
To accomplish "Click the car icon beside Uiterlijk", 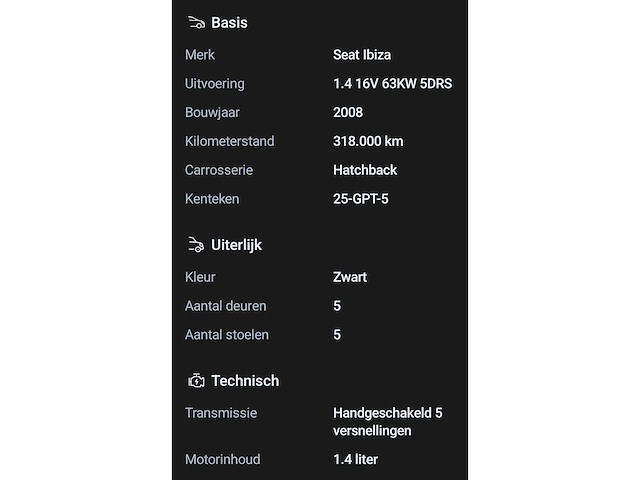I will click(195, 244).
